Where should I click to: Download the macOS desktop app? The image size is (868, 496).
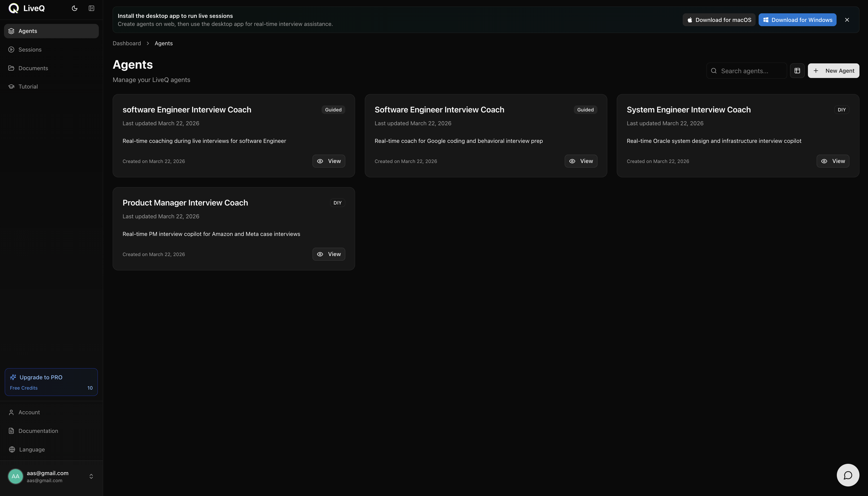tap(718, 20)
